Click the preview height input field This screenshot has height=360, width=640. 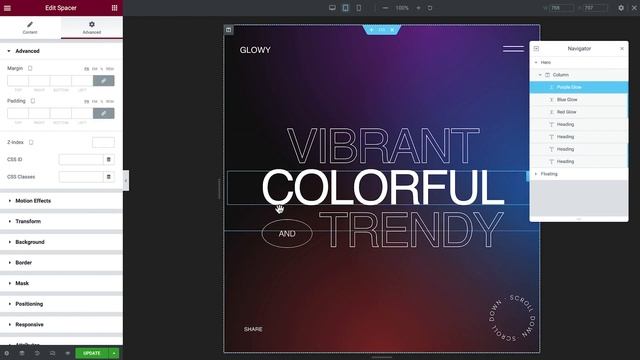(596, 8)
